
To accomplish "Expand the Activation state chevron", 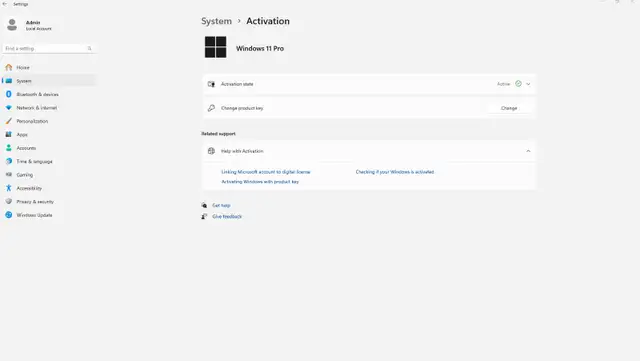I will pos(528,84).
